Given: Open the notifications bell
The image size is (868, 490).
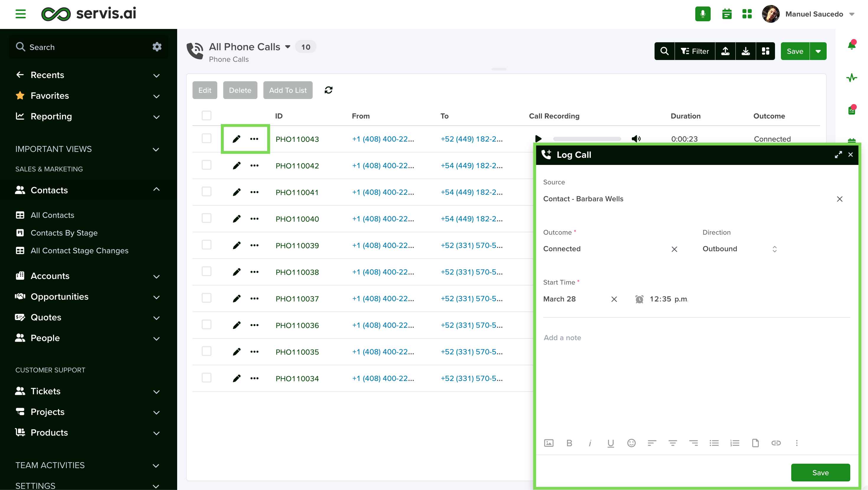Looking at the screenshot, I should pyautogui.click(x=851, y=45).
